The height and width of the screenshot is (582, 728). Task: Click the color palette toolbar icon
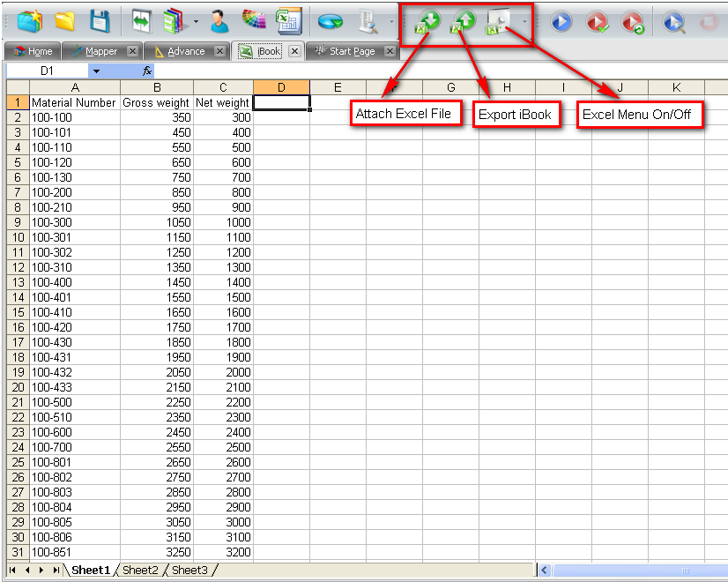[x=253, y=21]
